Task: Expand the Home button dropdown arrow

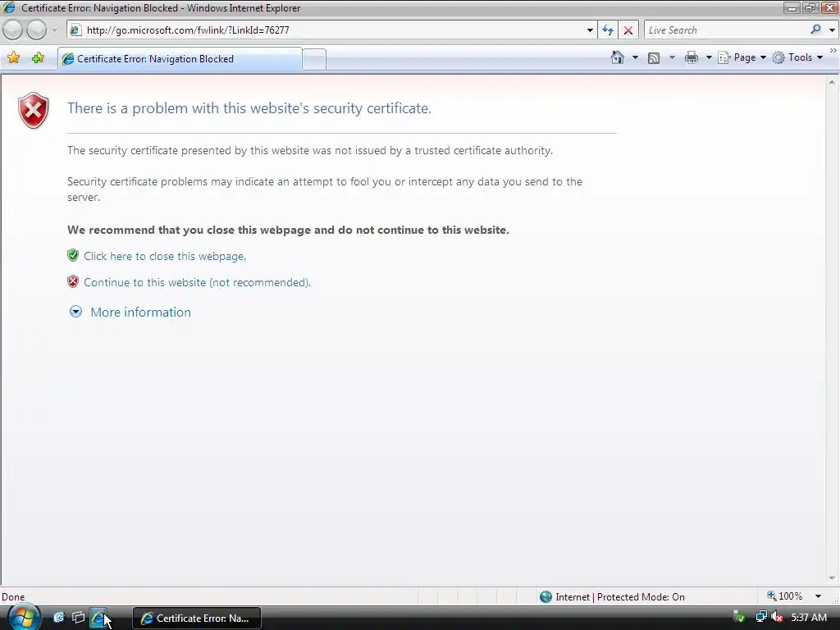Action: (x=636, y=57)
